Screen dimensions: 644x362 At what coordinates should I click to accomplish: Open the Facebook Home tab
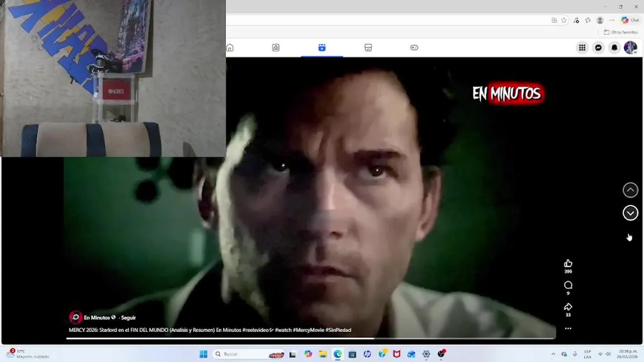coord(230,48)
